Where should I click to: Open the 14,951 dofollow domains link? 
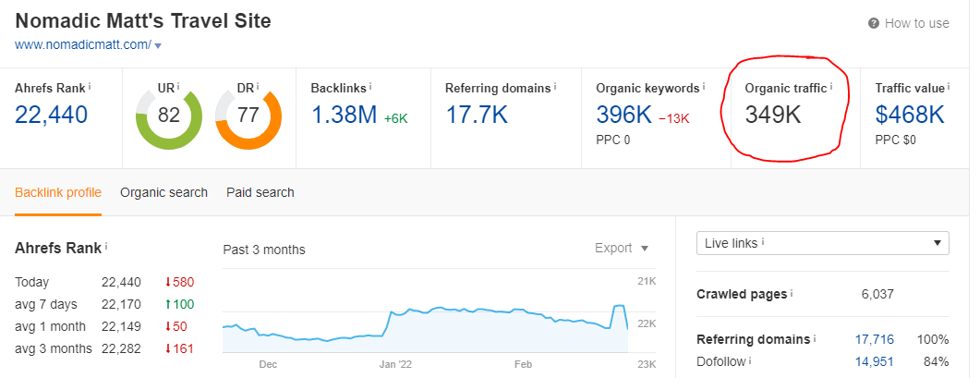(x=874, y=361)
